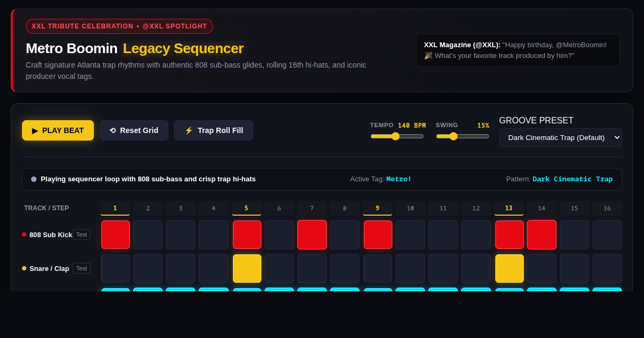Enable Snare / Clap step 8

point(345,268)
